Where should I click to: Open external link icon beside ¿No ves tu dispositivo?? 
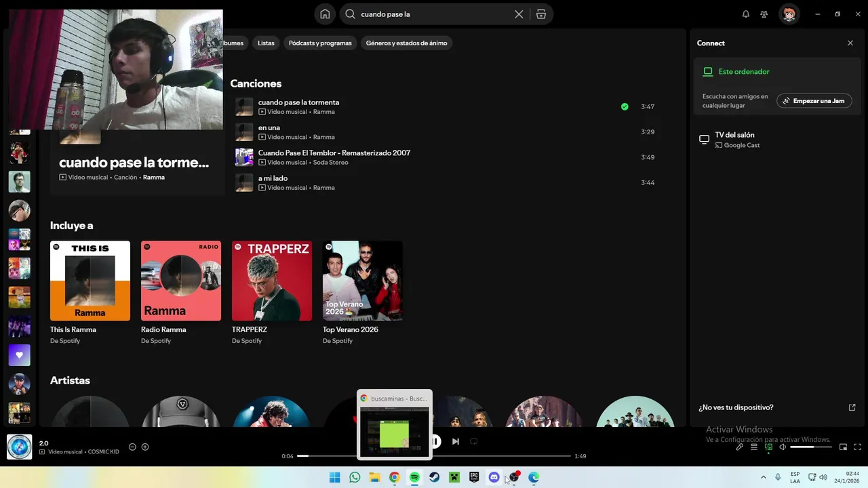(852, 407)
